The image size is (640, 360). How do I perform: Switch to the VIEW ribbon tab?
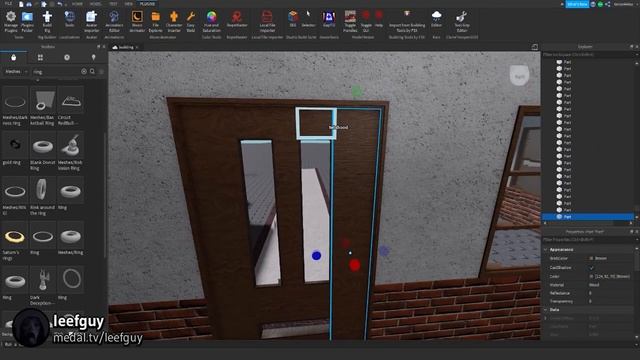pyautogui.click(x=129, y=4)
